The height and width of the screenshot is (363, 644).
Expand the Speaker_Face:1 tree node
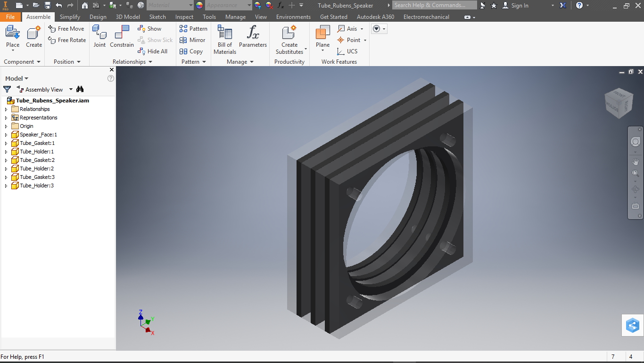6,135
